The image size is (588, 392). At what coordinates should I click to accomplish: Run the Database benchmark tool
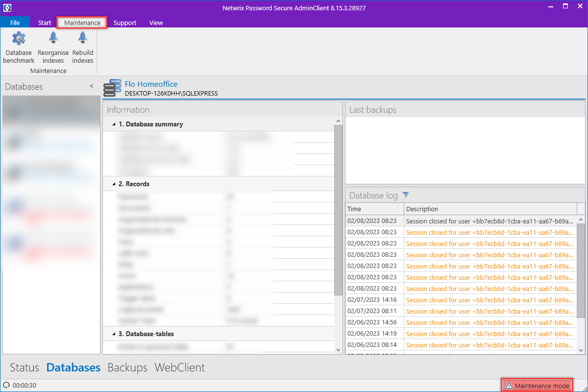click(x=19, y=48)
